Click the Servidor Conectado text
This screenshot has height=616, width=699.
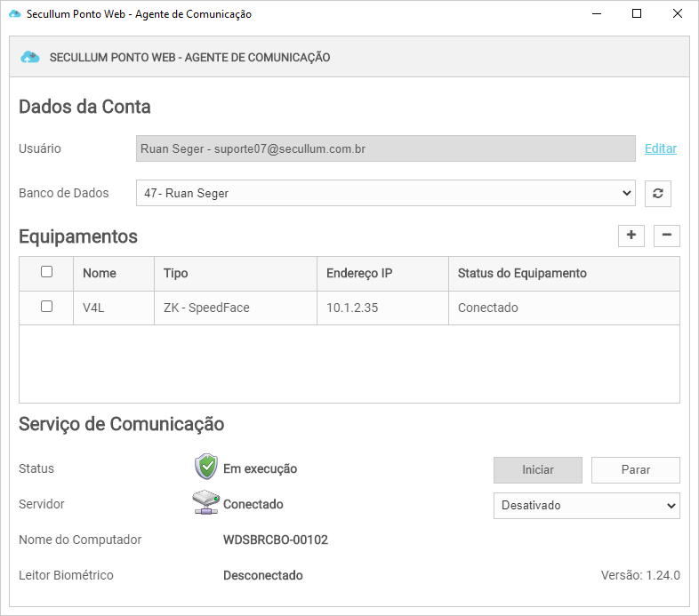click(x=253, y=504)
